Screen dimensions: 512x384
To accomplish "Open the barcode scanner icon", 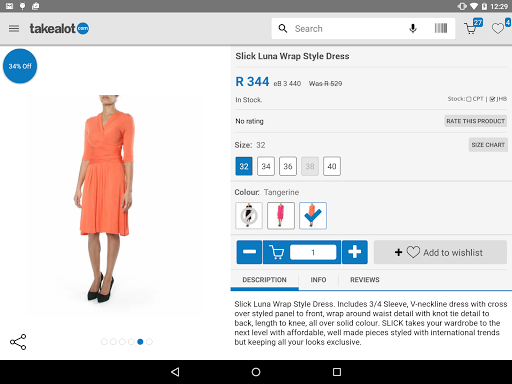I will pos(441,29).
